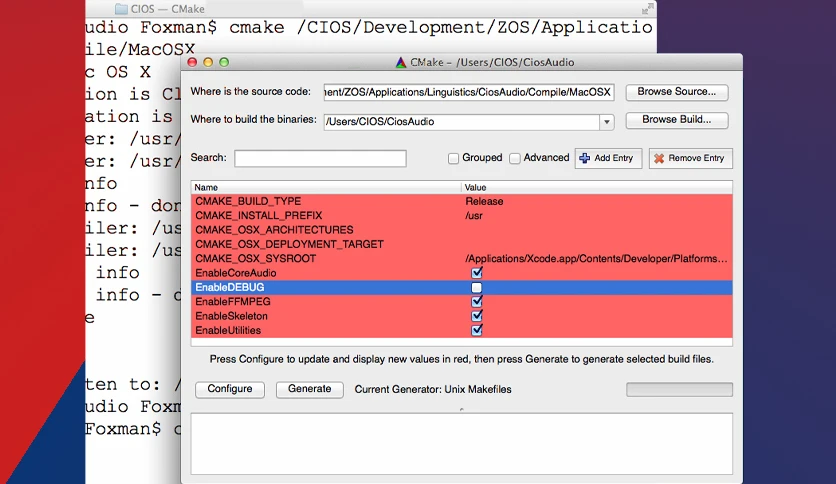Image resolution: width=836 pixels, height=484 pixels.
Task: Click the build binaries path field
Action: tap(462, 122)
